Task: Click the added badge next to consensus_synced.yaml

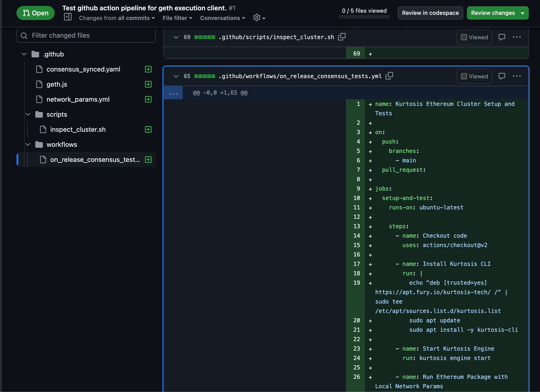Action: 148,69
